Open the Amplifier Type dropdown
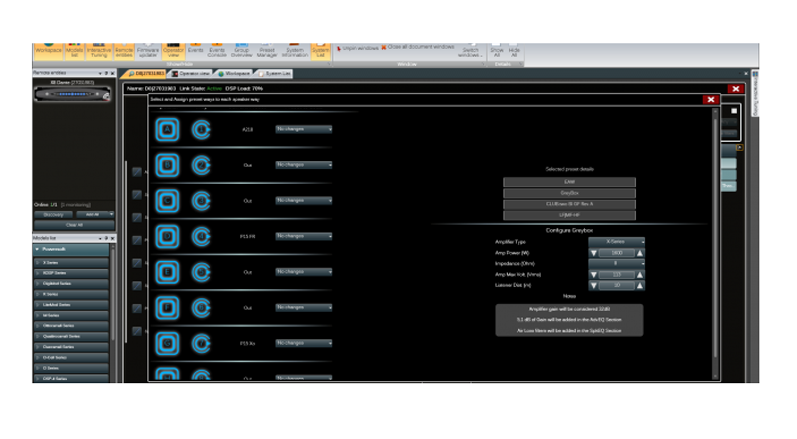797x439 pixels. [617, 241]
